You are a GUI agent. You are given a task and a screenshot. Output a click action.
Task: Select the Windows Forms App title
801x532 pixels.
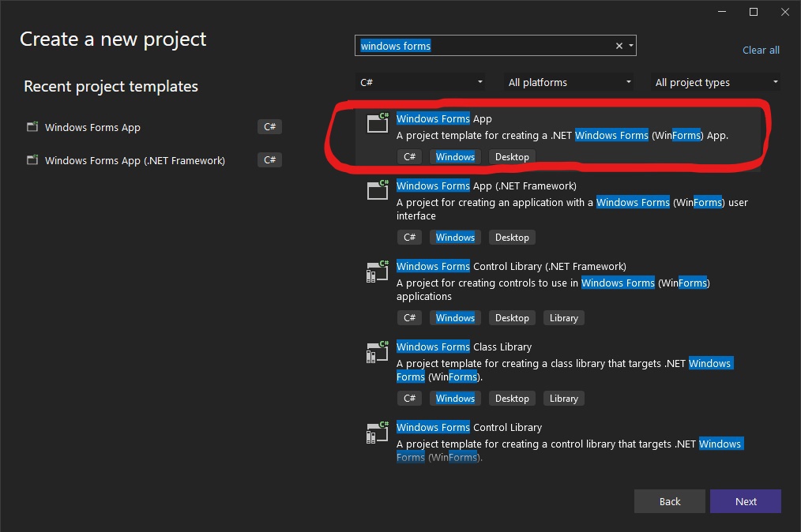[444, 118]
